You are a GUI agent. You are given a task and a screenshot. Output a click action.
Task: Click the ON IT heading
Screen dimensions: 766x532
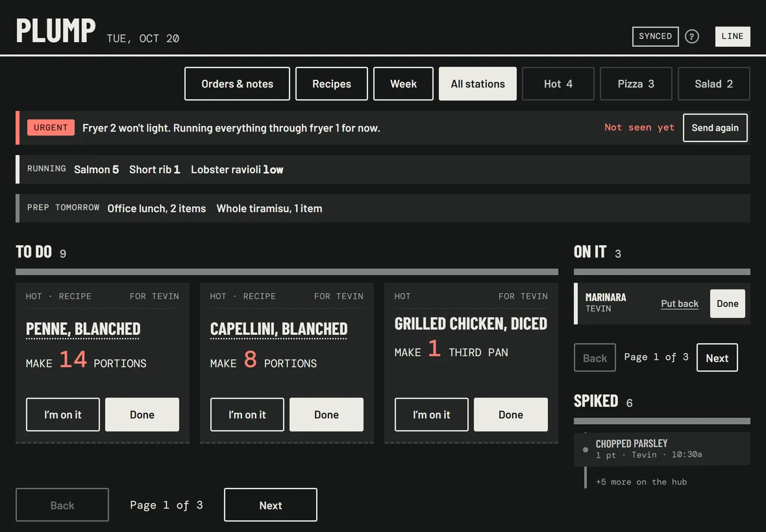(589, 252)
